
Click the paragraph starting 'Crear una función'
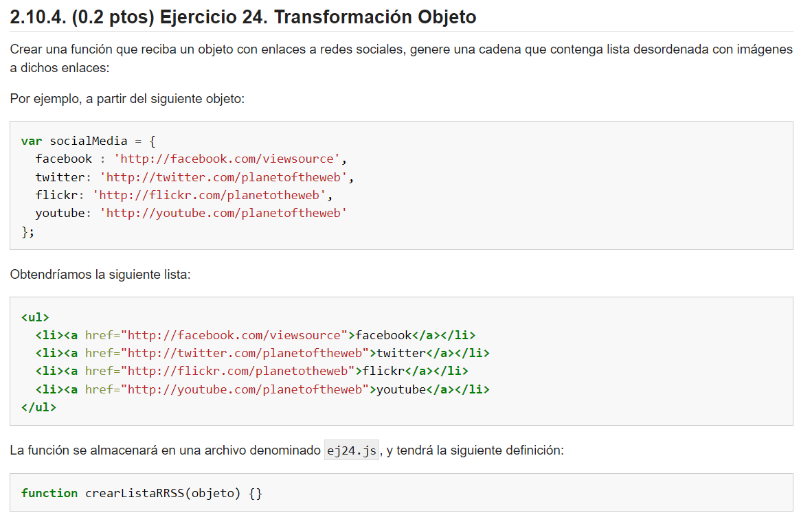(x=401, y=58)
